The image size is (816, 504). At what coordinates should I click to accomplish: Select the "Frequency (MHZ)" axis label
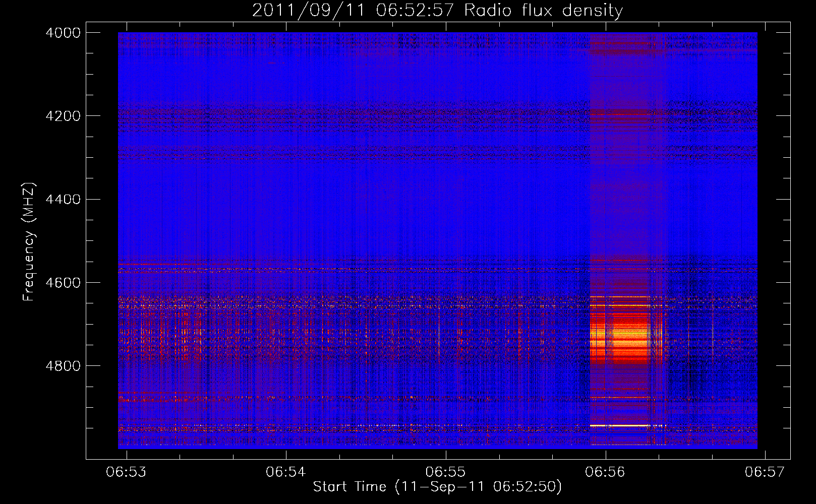tap(29, 242)
